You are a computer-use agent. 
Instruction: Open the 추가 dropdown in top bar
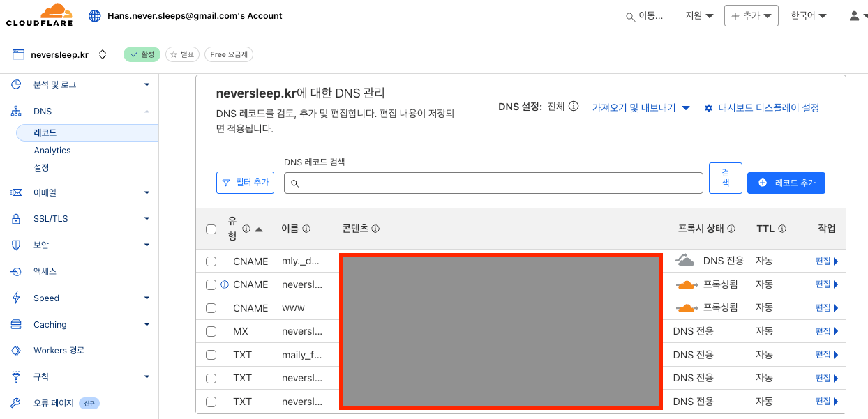[x=751, y=15]
